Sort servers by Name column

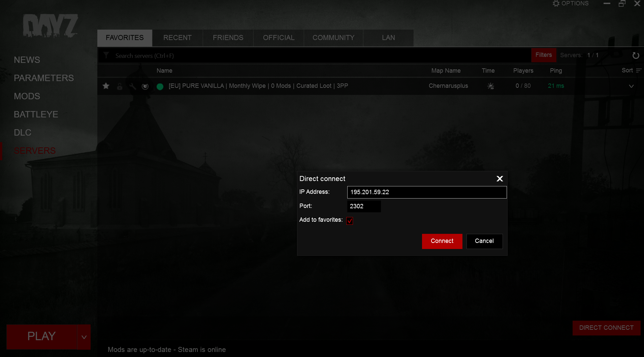coord(164,71)
